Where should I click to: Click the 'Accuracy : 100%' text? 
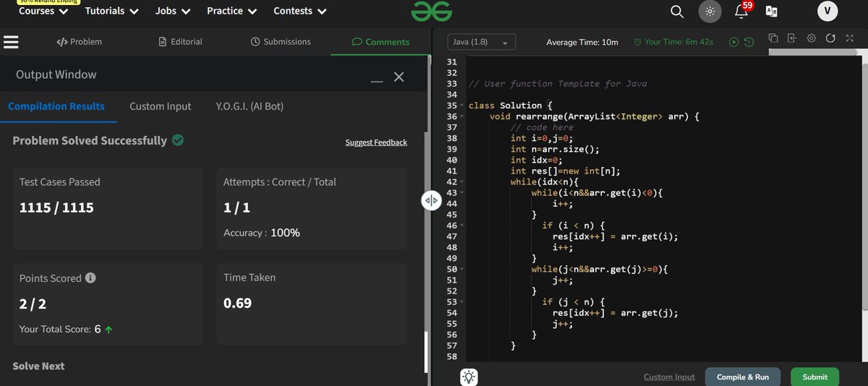click(262, 233)
